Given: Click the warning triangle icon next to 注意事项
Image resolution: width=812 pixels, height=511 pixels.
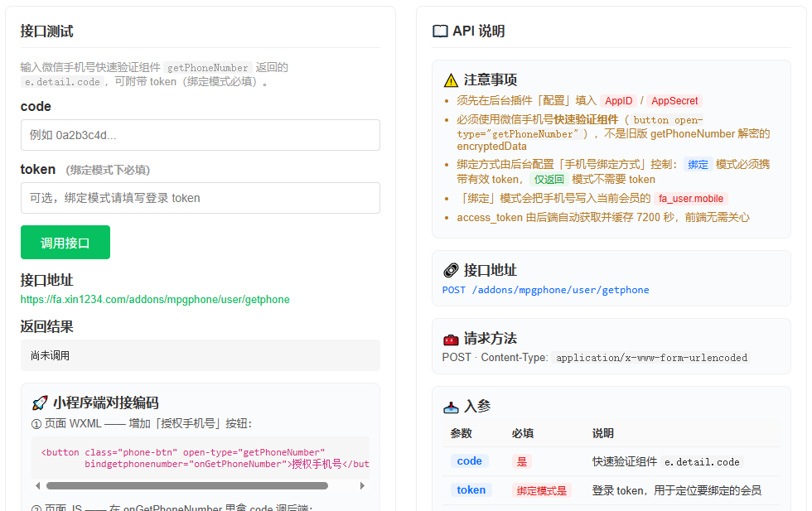Looking at the screenshot, I should pos(451,80).
